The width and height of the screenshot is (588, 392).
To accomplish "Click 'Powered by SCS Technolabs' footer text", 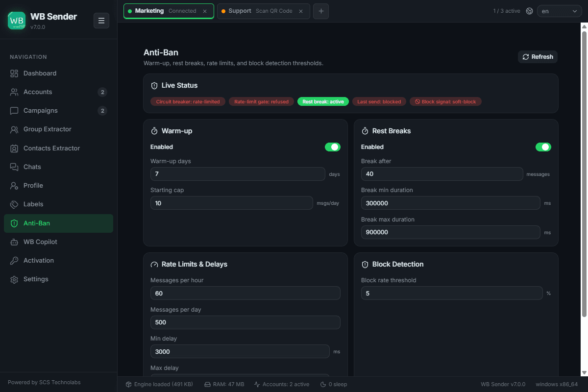I will click(44, 383).
